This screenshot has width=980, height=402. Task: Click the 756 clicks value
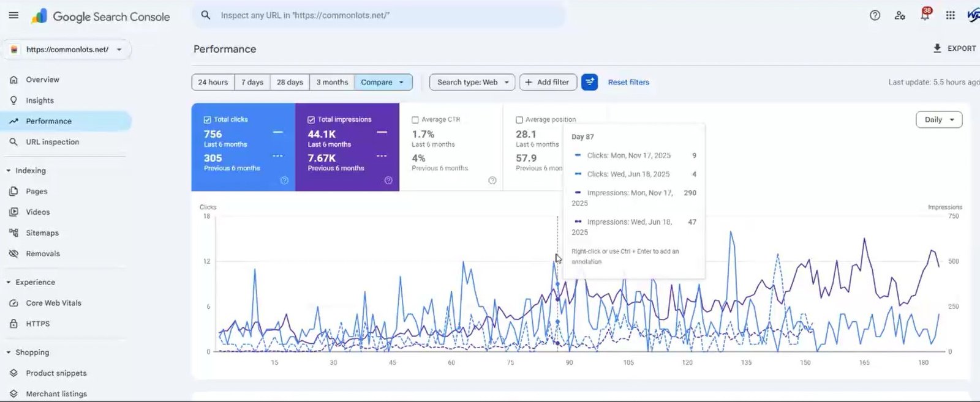(x=213, y=134)
